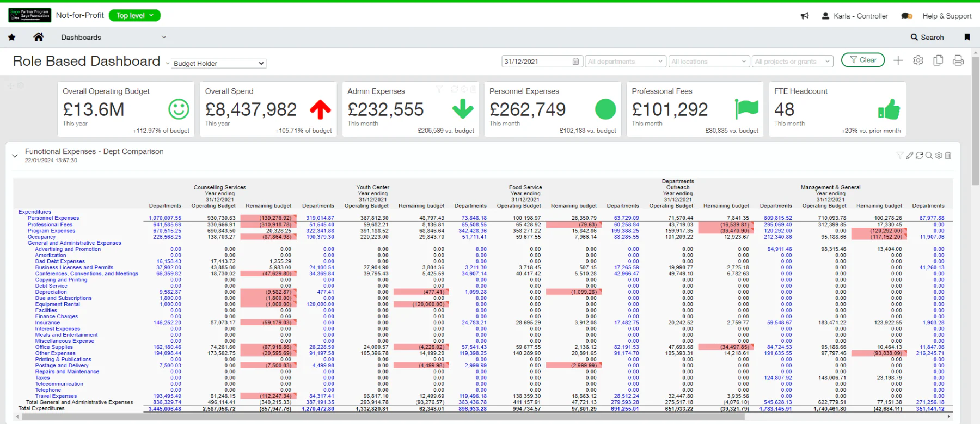Open the Travel Expenses row link
The height and width of the screenshot is (424, 980).
click(56, 396)
